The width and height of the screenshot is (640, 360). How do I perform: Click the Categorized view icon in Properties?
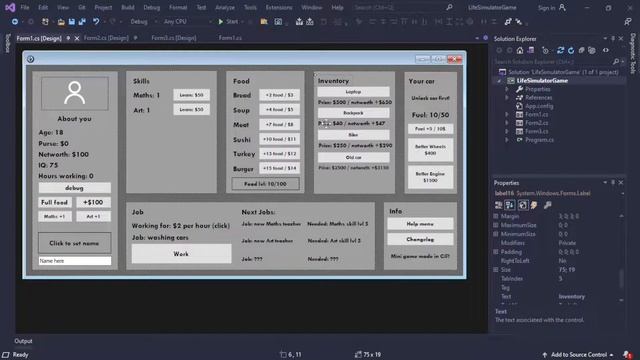pos(498,205)
